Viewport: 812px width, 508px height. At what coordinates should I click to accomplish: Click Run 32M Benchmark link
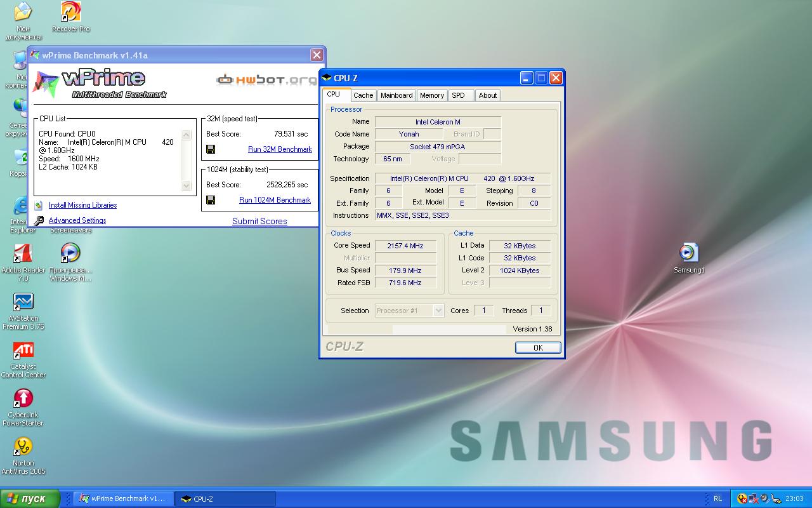pos(280,149)
